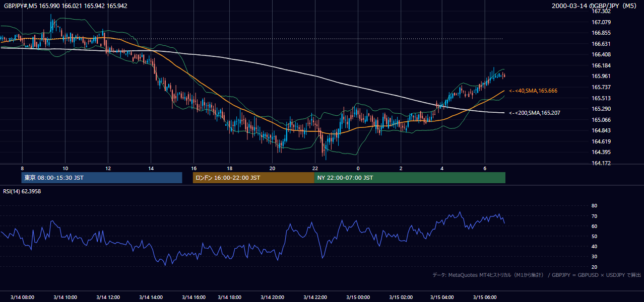Viewport: 644px width, 302px height.
Task: Click the 166.184 price axis value
Action: pos(601,65)
